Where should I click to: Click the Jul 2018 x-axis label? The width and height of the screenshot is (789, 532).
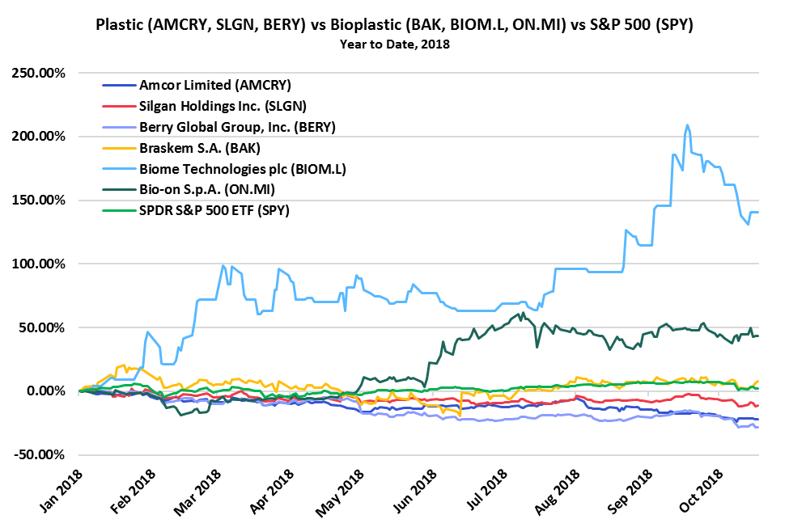click(x=486, y=490)
